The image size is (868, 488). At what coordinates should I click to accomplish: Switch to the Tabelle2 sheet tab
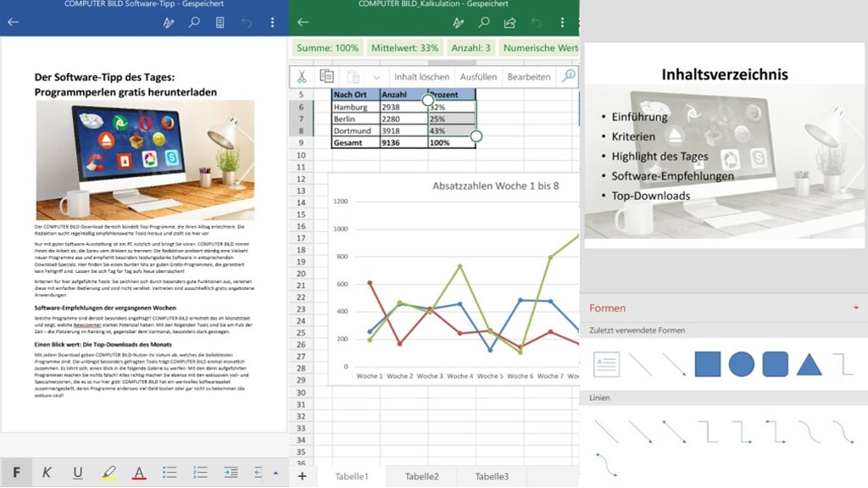tap(422, 476)
